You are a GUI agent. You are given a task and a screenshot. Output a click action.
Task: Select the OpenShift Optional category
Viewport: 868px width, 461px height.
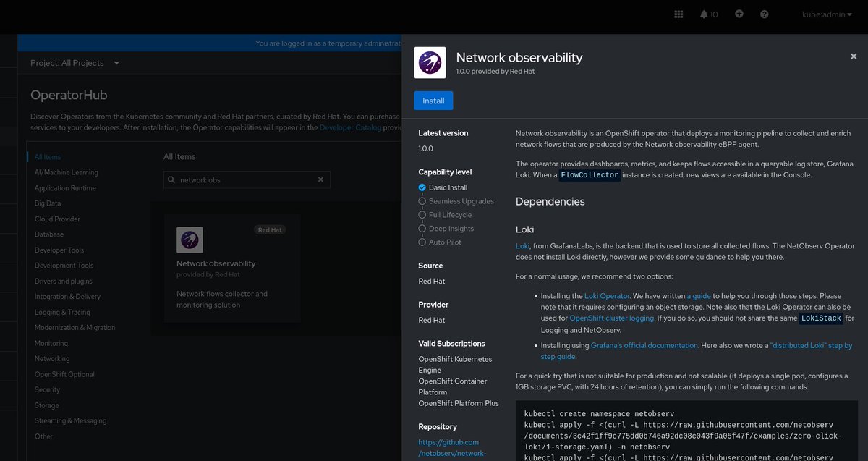pos(64,375)
